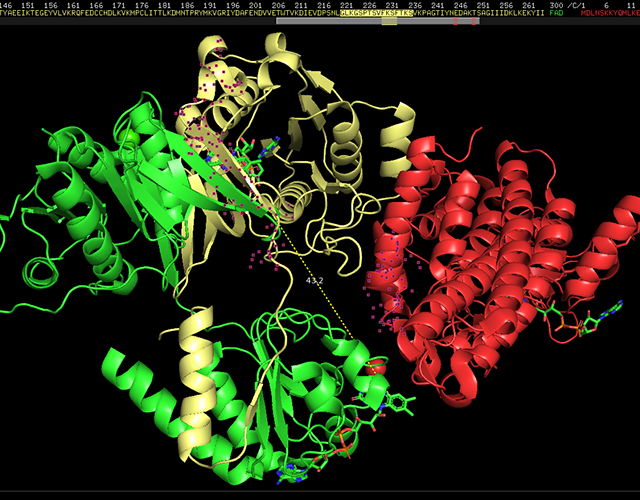640x500 pixels.
Task: Click the yellow-highlighted residues in the sequence
Action: pos(374,14)
